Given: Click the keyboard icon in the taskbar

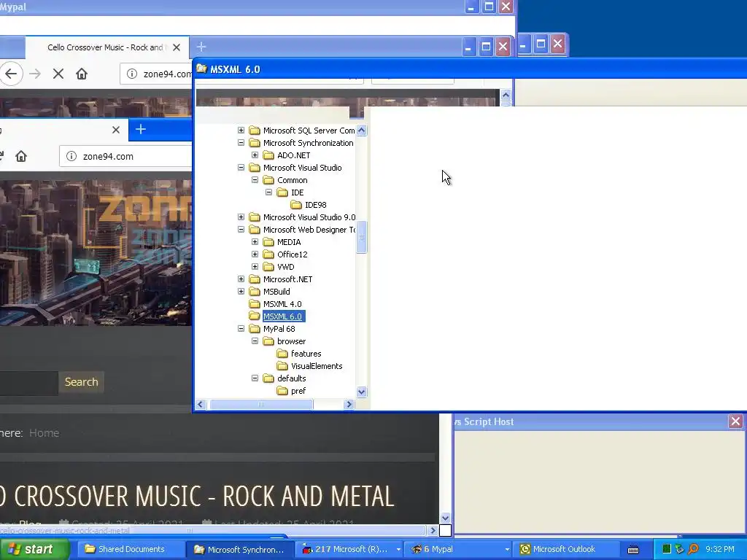Looking at the screenshot, I should 633,550.
